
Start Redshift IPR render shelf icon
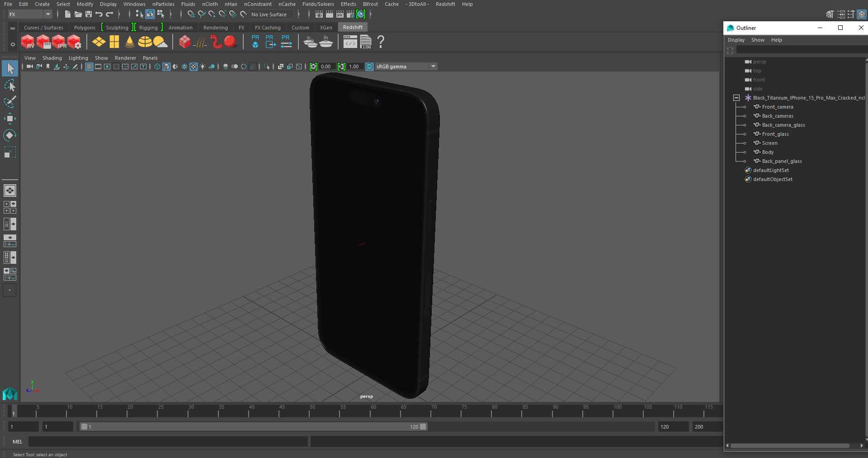click(x=59, y=42)
